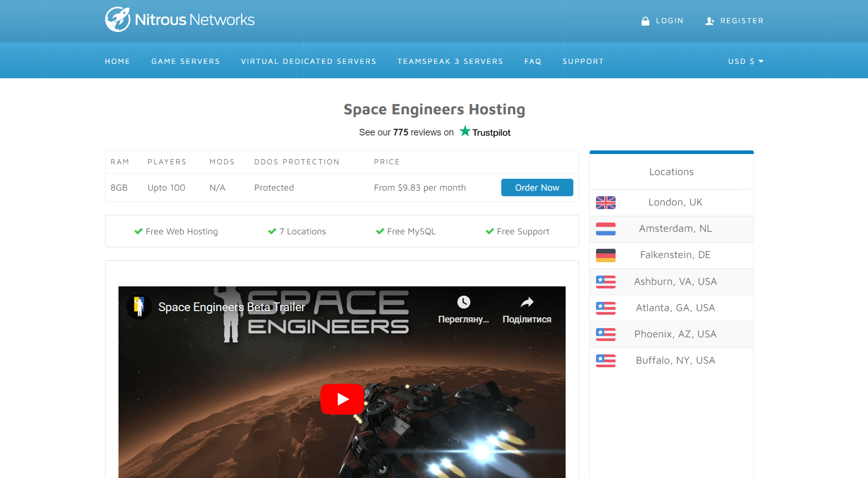Click the Locations panel heading

(671, 172)
